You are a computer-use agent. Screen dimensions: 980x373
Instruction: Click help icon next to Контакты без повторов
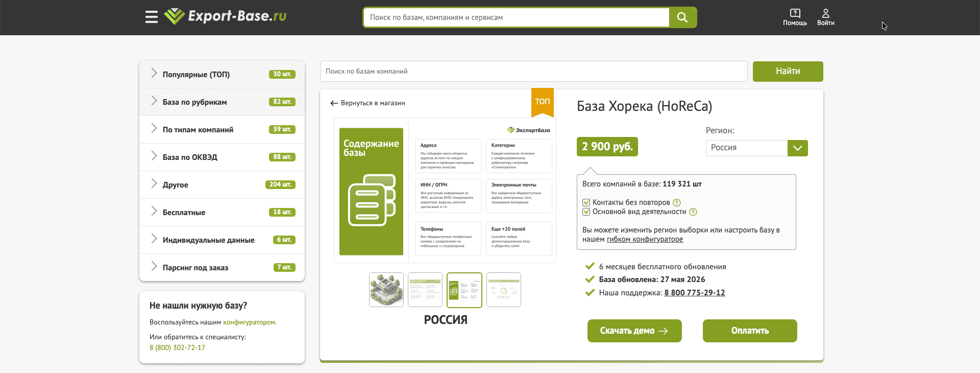point(677,203)
